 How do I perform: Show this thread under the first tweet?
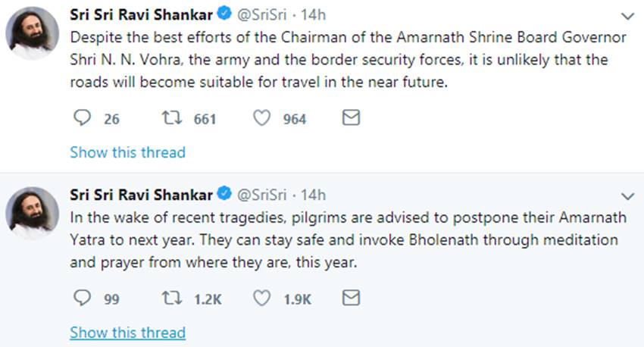(x=127, y=152)
